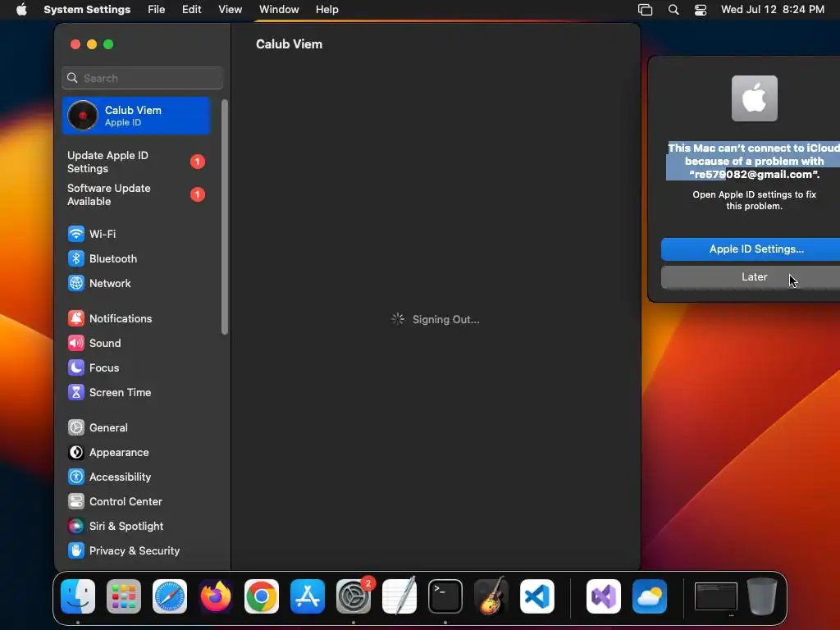Click the date and time in menu bar

click(772, 10)
